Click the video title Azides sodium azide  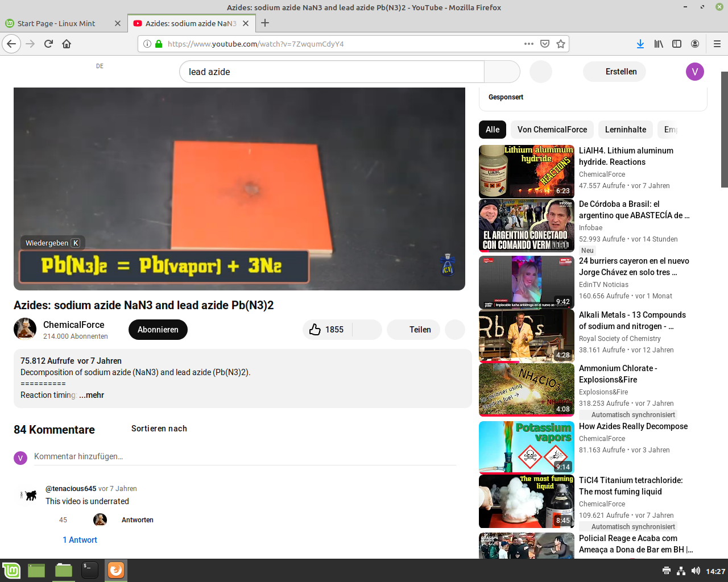click(x=144, y=305)
